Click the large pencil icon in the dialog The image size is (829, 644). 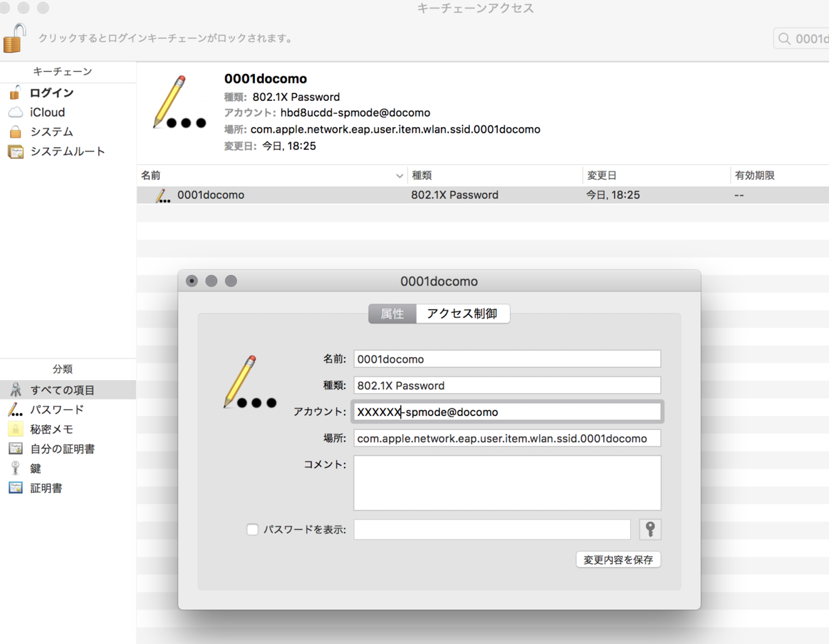[250, 382]
